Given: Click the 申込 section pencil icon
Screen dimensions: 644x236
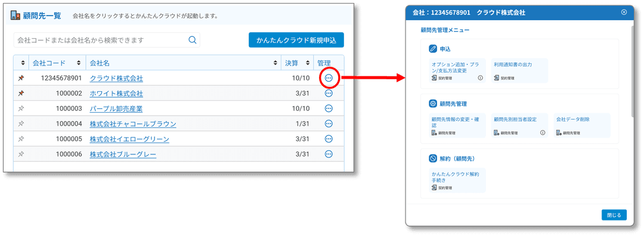Looking at the screenshot, I should [x=432, y=49].
